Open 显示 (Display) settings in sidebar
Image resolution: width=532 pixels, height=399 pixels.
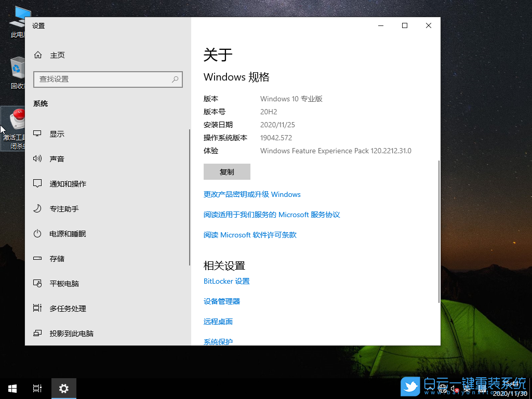point(57,134)
